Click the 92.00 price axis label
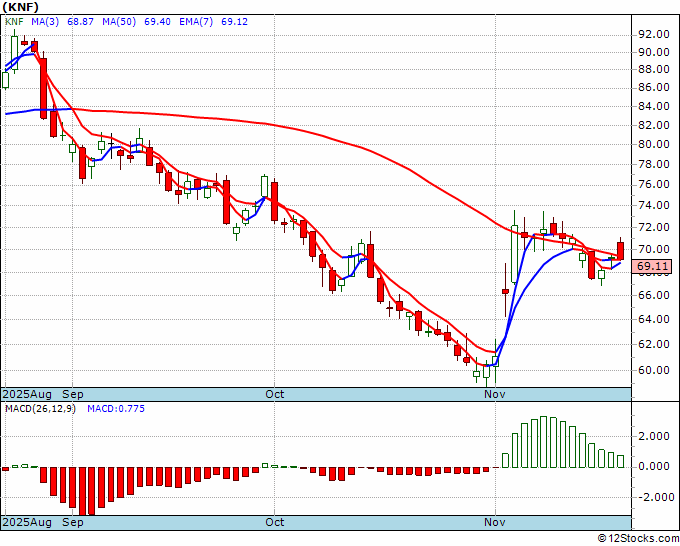 654,34
